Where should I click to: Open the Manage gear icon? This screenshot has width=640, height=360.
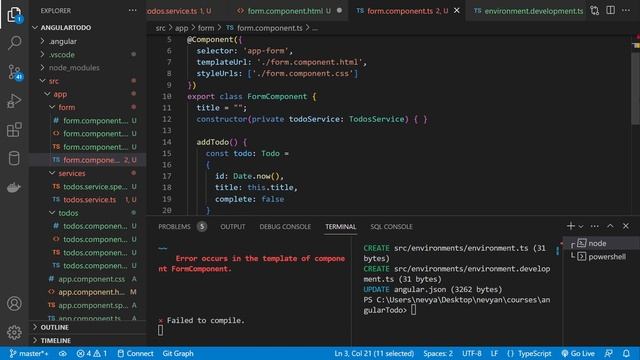click(14, 332)
